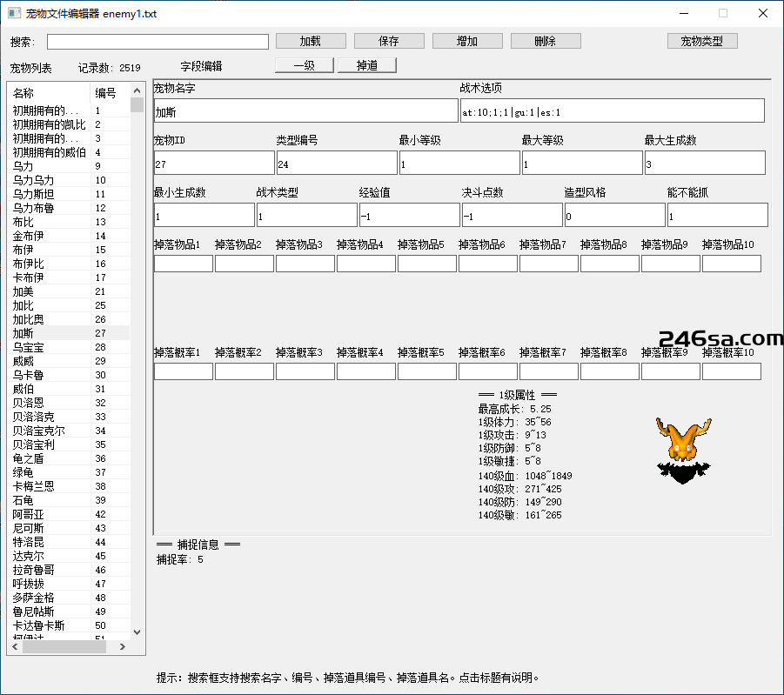This screenshot has height=695, width=784.
Task: Click the 保存 (save) button
Action: (x=389, y=41)
